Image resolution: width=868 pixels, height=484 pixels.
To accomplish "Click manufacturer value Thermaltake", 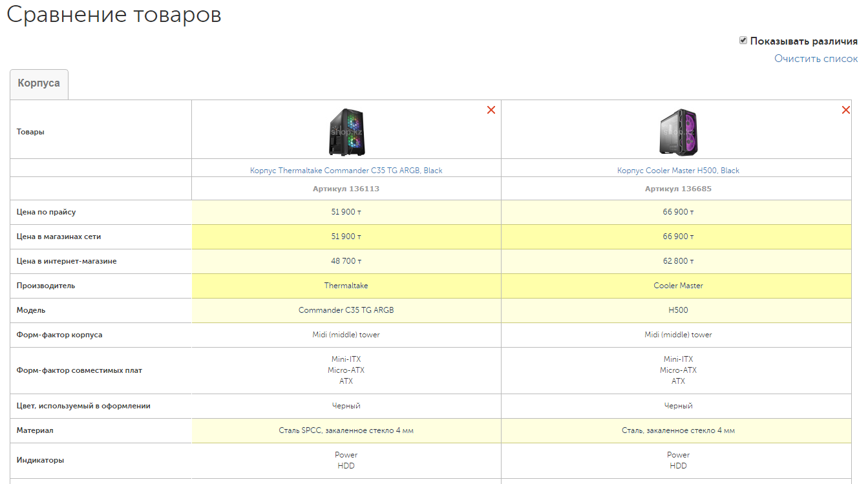I will 346,286.
